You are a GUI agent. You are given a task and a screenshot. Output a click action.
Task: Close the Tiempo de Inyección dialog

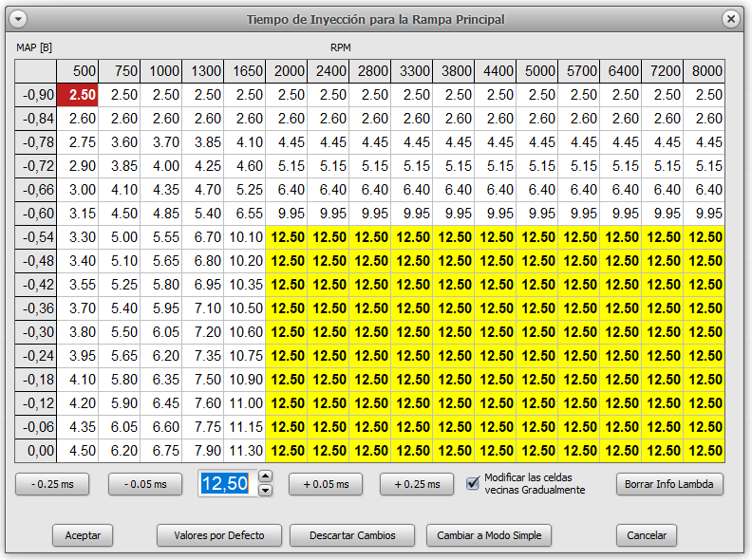point(730,19)
